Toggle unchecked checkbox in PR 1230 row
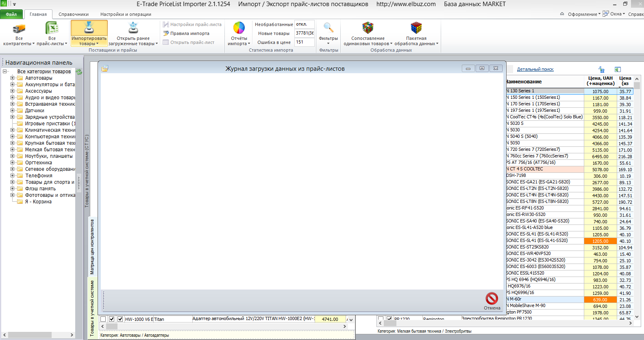 coord(381,319)
